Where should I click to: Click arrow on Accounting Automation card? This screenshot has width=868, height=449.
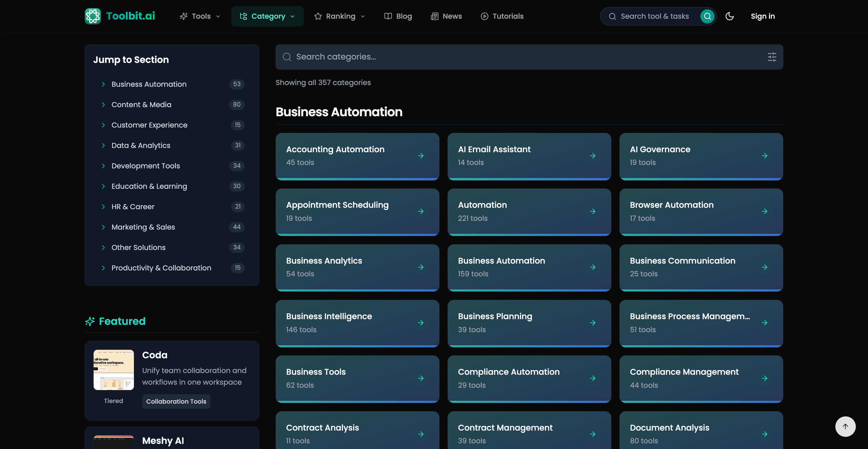click(x=421, y=156)
